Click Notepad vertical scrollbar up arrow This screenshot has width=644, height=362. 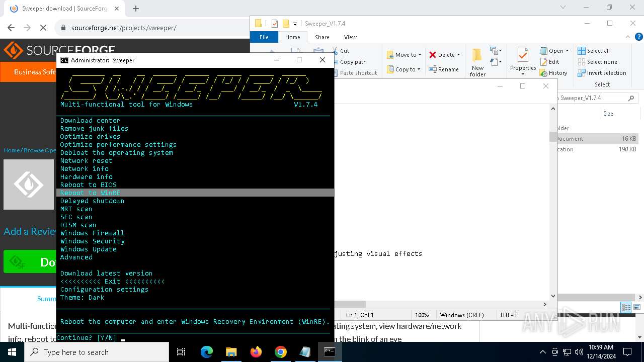tap(553, 109)
